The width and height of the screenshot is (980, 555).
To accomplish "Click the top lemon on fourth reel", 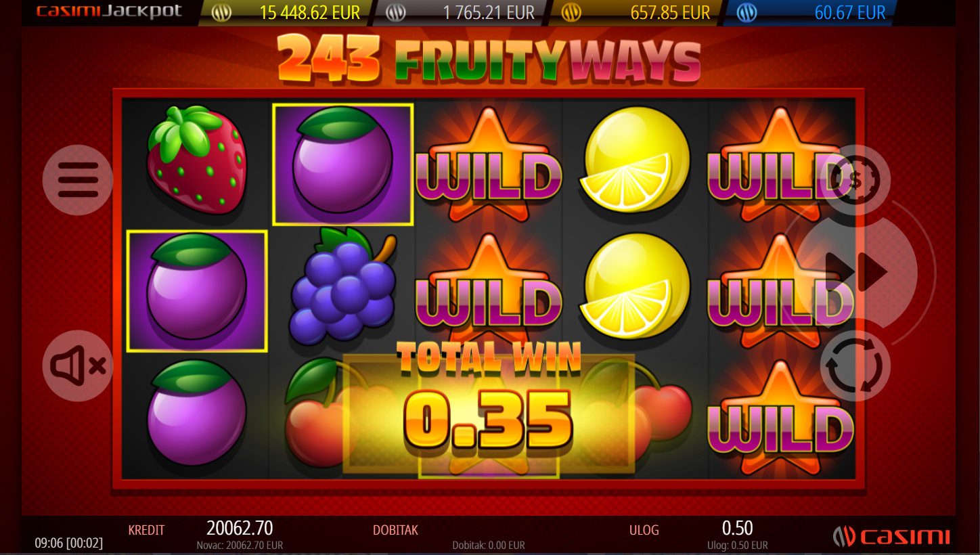I will click(636, 161).
